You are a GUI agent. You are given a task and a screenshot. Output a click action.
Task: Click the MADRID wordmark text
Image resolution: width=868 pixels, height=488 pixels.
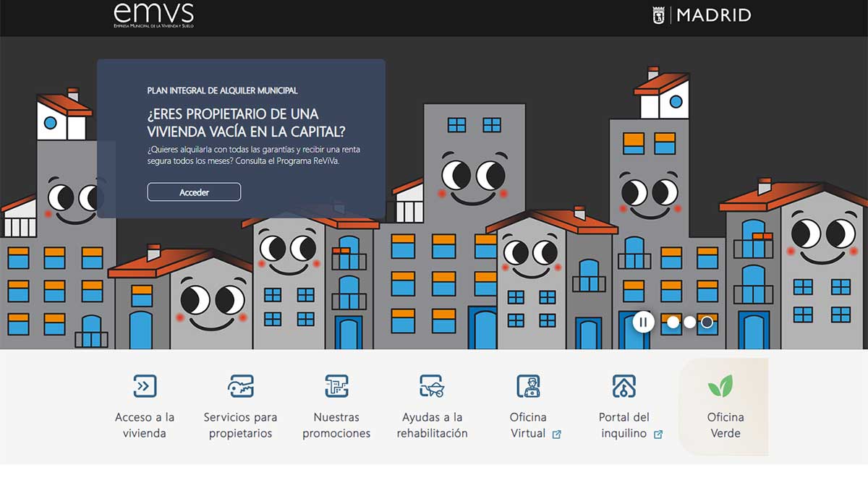coord(714,15)
